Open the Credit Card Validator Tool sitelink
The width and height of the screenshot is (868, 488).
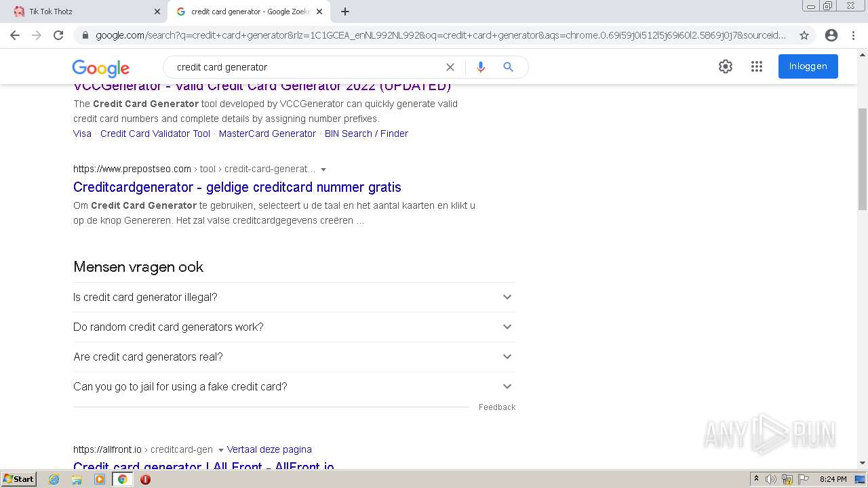[x=155, y=134]
